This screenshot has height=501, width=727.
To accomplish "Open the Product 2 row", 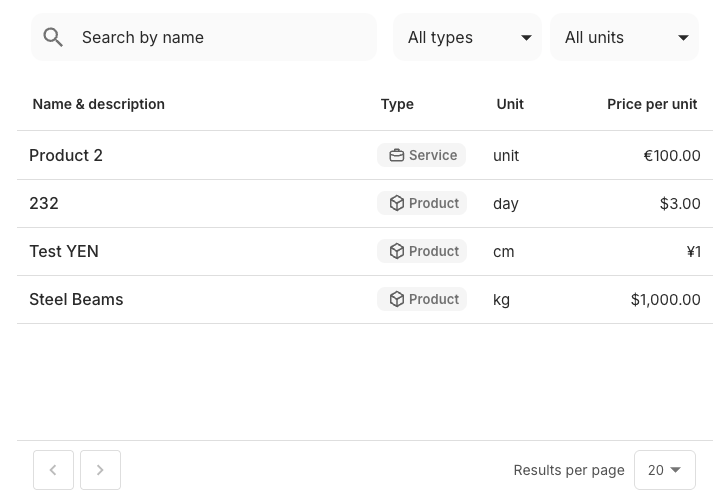I will coord(66,155).
